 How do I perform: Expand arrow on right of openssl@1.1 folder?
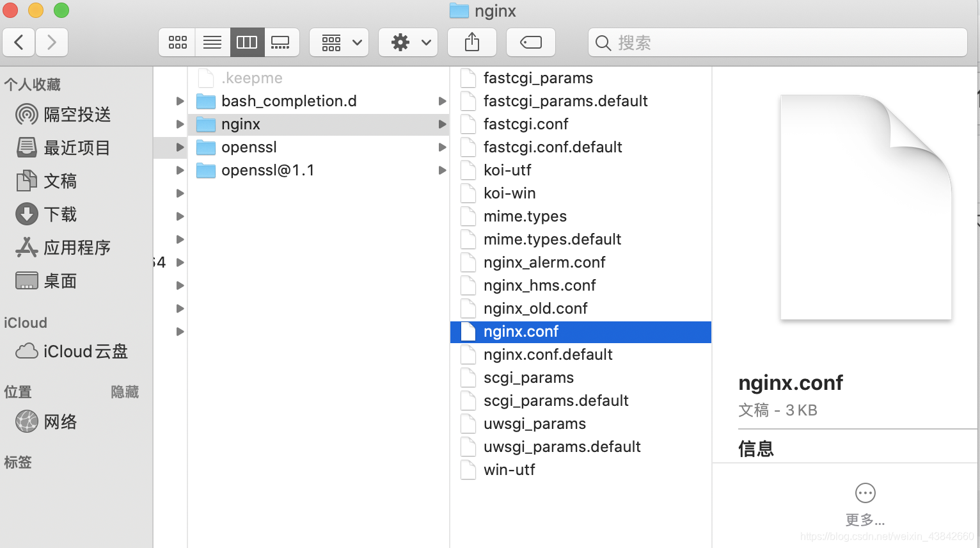pos(442,170)
